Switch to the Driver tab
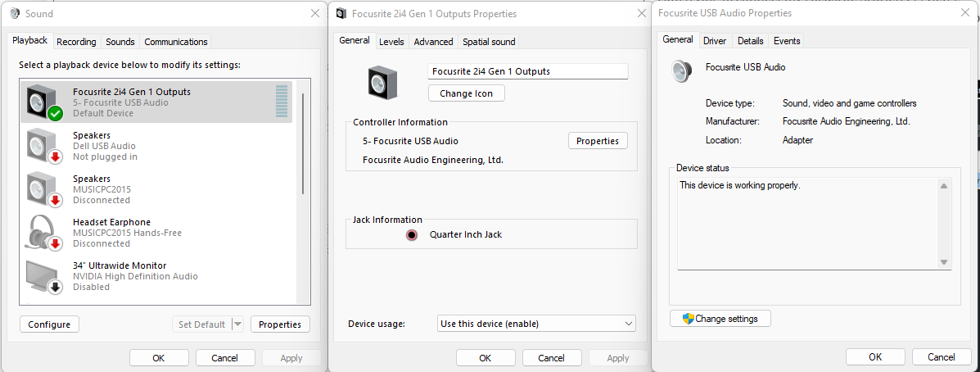The height and width of the screenshot is (372, 980). (x=715, y=41)
